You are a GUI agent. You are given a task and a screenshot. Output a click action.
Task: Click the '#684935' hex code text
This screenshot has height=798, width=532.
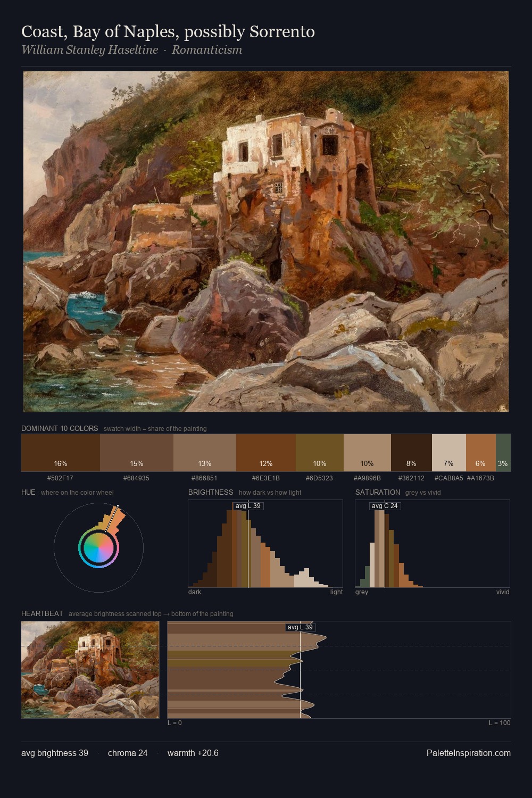[x=136, y=478]
